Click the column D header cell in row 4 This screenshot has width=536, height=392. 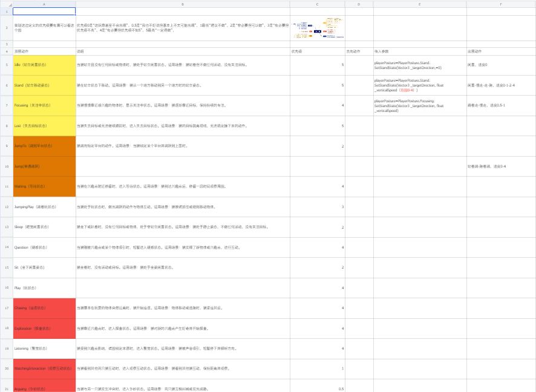(x=359, y=51)
